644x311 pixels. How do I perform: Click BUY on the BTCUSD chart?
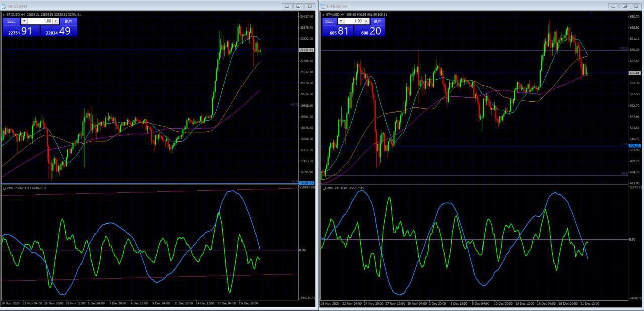(68, 21)
